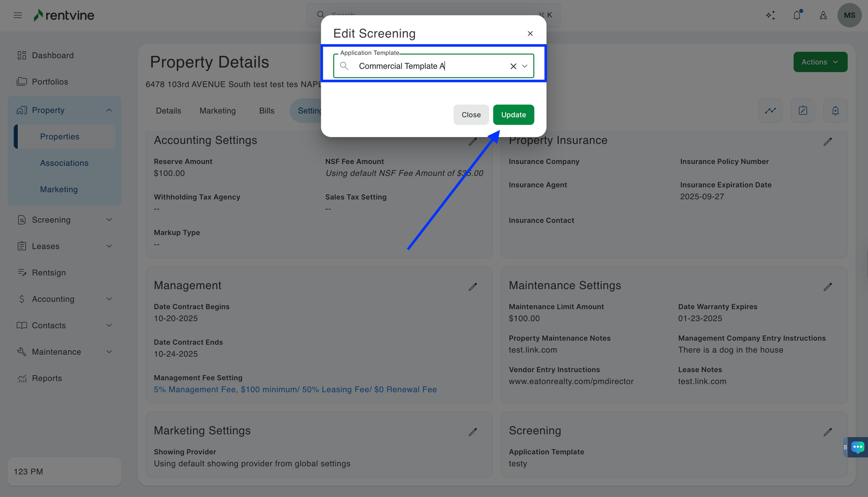Open the clipboard edit note icon
The height and width of the screenshot is (497, 868).
pos(802,110)
